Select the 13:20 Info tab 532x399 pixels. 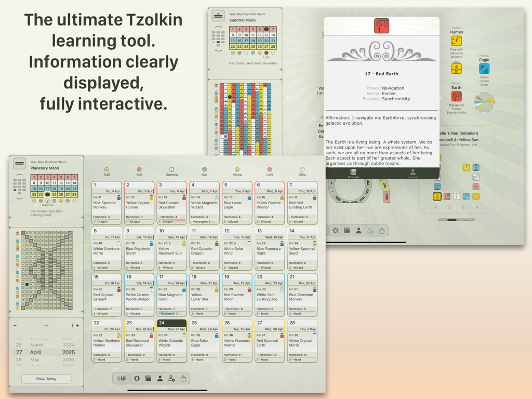point(353,172)
